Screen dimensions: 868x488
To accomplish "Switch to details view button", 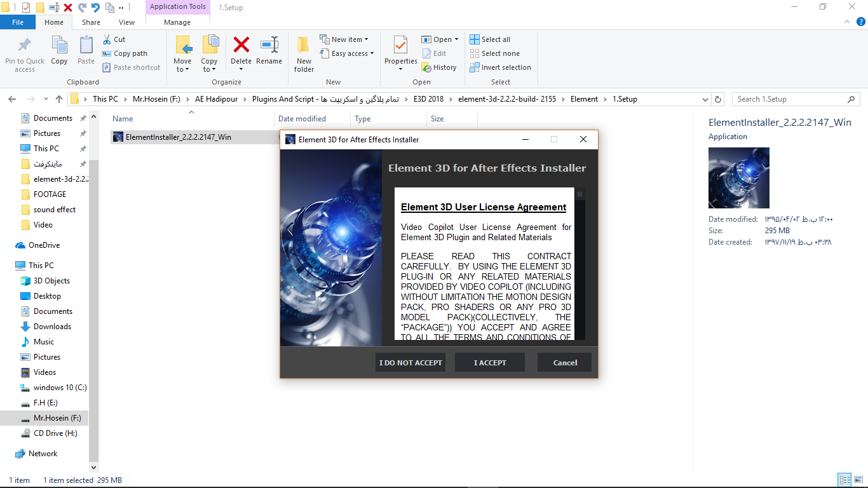I will [x=844, y=480].
